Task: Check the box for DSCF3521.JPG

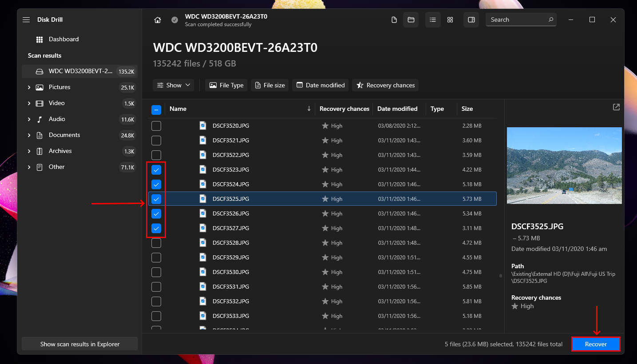Action: coord(156,141)
